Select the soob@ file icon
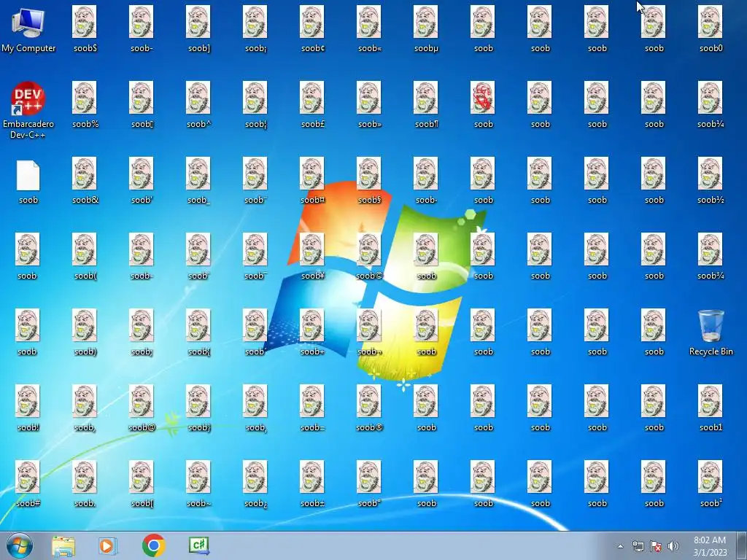 (142, 401)
